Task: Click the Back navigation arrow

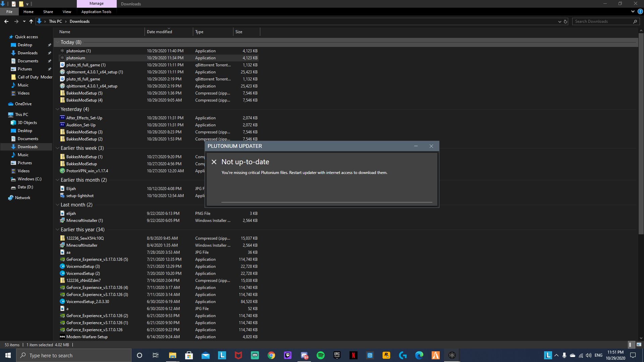Action: (6, 21)
